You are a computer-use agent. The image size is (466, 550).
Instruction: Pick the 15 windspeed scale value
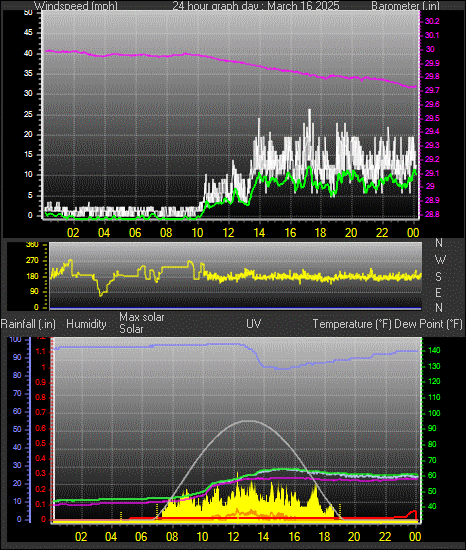pyautogui.click(x=28, y=155)
